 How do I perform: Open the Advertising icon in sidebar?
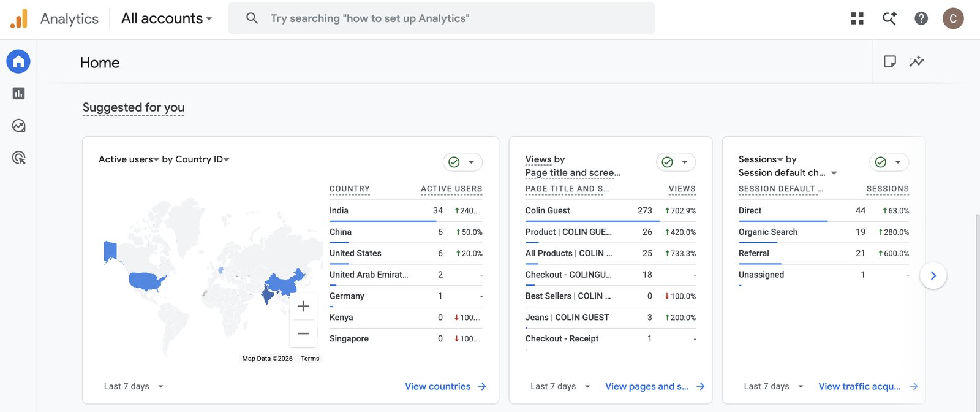tap(18, 158)
